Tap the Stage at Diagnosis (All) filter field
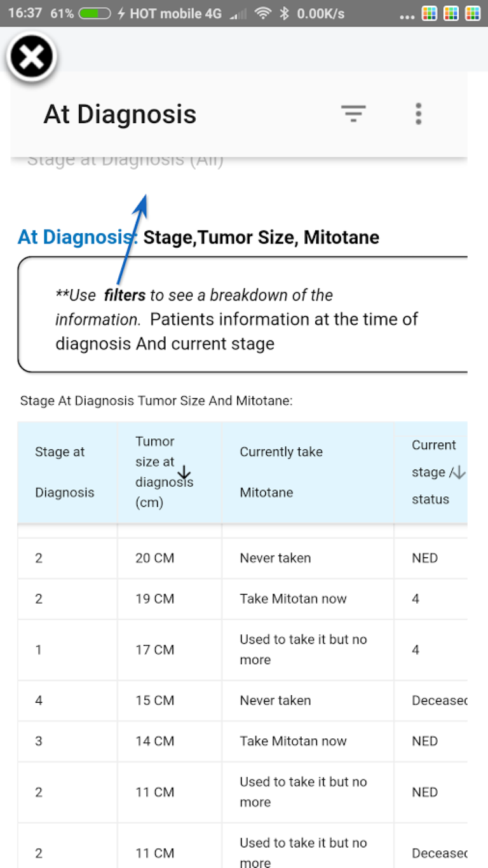The height and width of the screenshot is (868, 488). 125,160
